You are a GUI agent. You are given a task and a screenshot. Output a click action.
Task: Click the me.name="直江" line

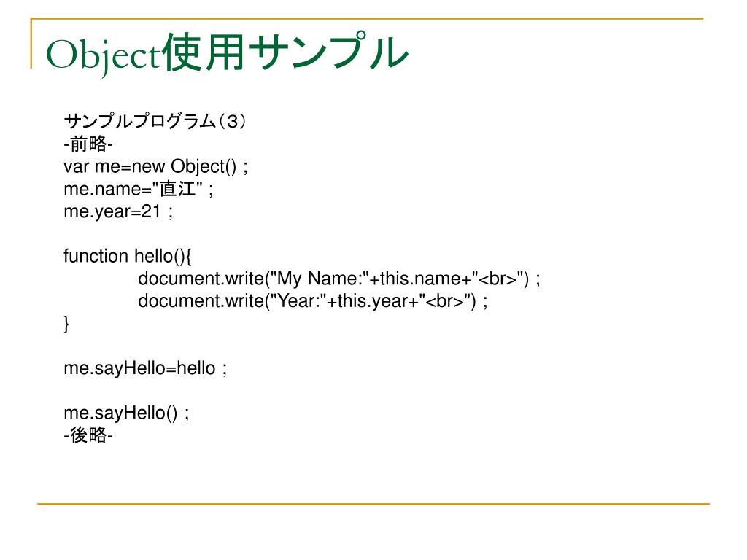[x=139, y=189]
